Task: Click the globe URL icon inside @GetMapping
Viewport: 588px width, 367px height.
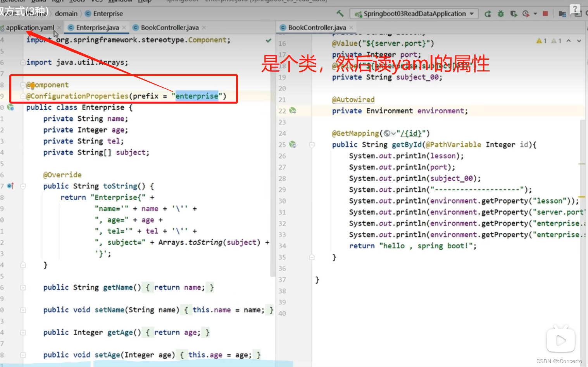Action: pos(387,133)
